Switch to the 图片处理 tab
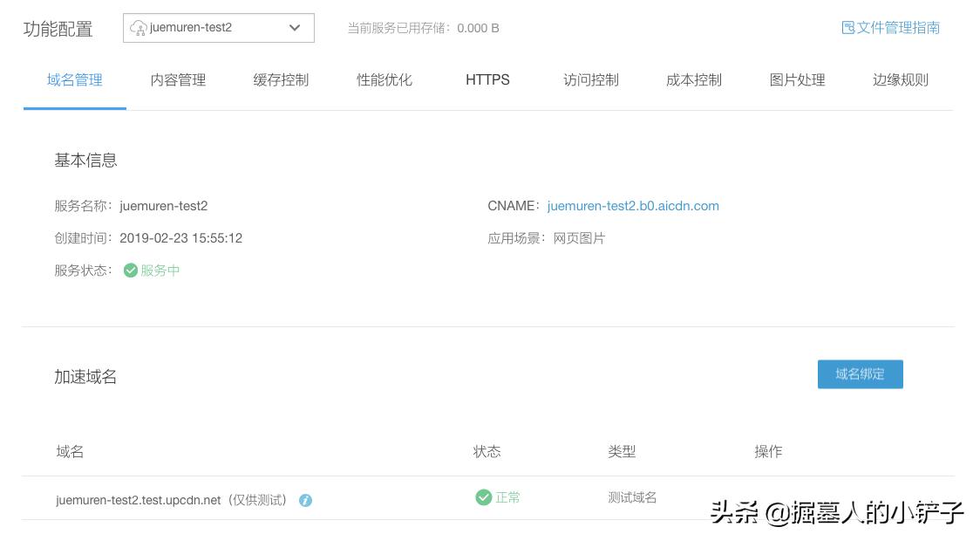Screen dimensions: 980x541 point(796,79)
